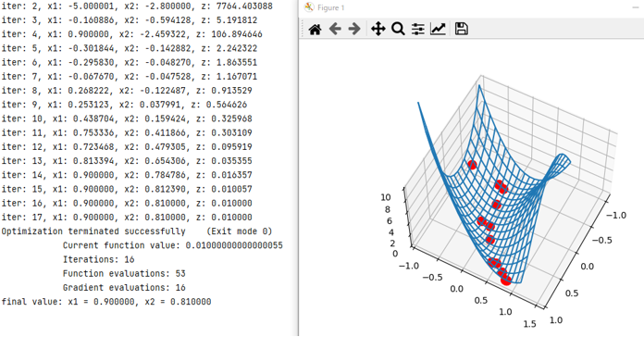Click the 'Function evaluations: 53' line
Screen dimensions: 644x337
[124, 273]
